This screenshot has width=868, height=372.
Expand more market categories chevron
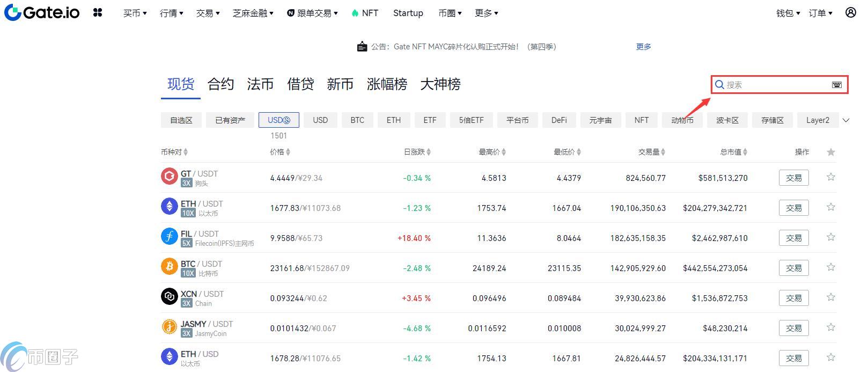[846, 120]
